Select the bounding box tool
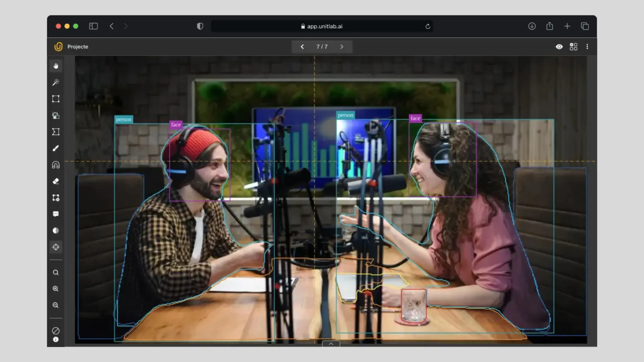The width and height of the screenshot is (644, 362). click(x=56, y=99)
